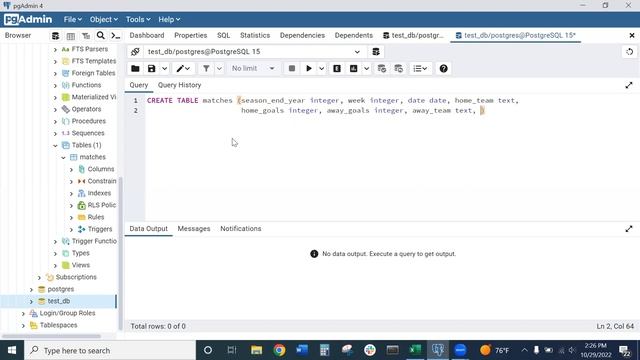Viewport: 640px width, 360px height.
Task: Click the Filtered Rows icon in Browser
Action: click(86, 36)
